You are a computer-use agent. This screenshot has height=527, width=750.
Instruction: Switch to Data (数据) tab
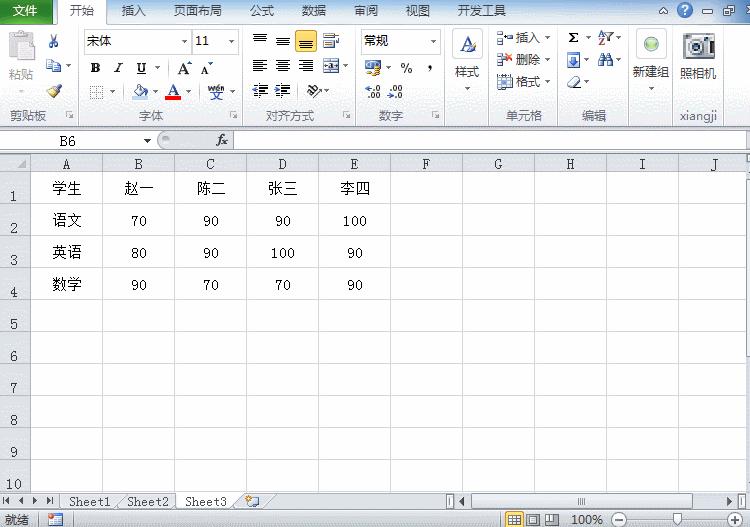[x=314, y=11]
